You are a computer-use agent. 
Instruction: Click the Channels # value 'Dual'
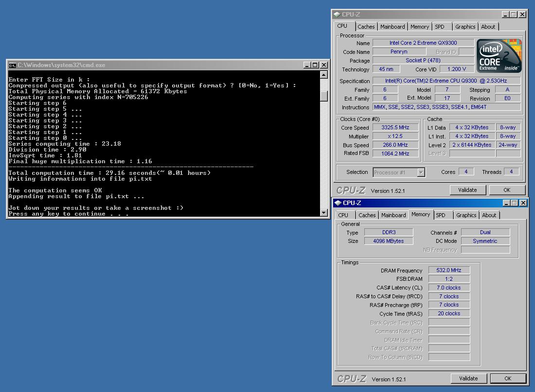(485, 232)
